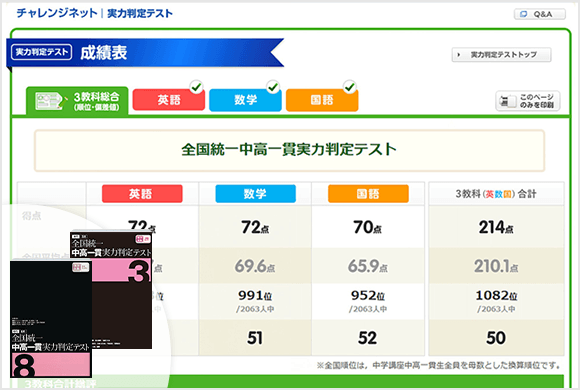Click the チャレンジネット header link
The height and width of the screenshot is (390, 580).
coord(57,13)
